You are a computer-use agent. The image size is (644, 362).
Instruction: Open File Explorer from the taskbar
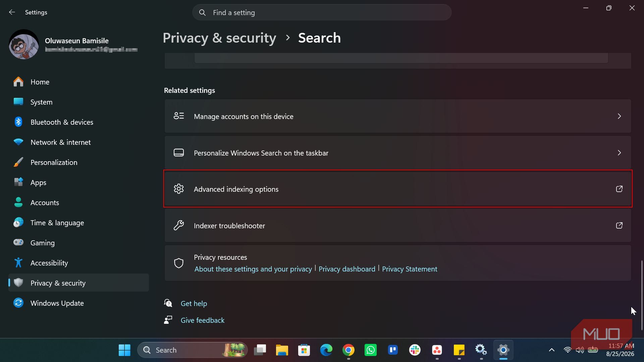282,350
